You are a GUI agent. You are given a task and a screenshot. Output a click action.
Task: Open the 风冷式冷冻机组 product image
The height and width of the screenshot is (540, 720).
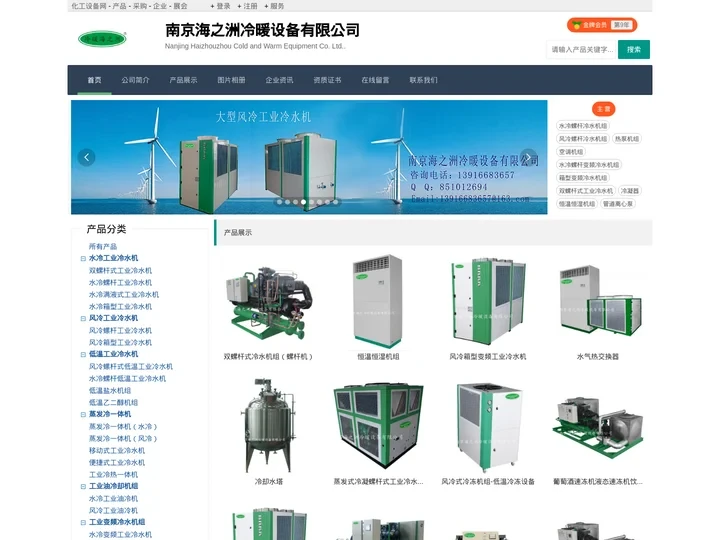[488, 427]
